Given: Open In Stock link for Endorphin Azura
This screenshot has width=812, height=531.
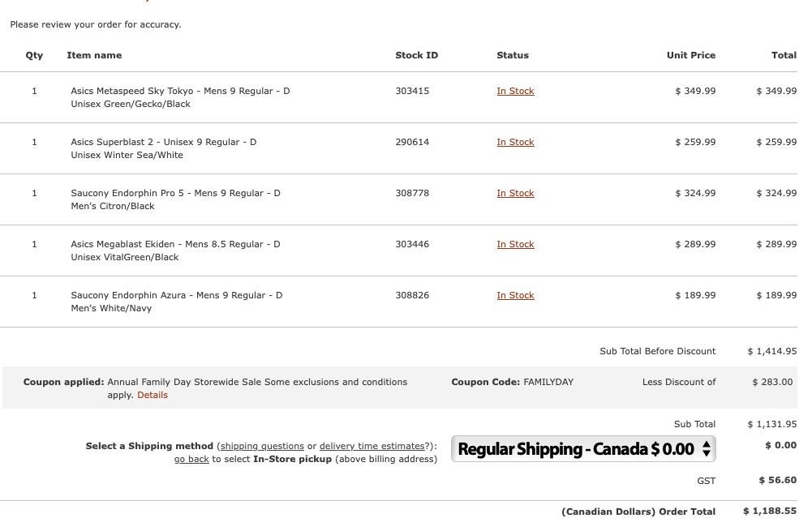Looking at the screenshot, I should 515,296.
